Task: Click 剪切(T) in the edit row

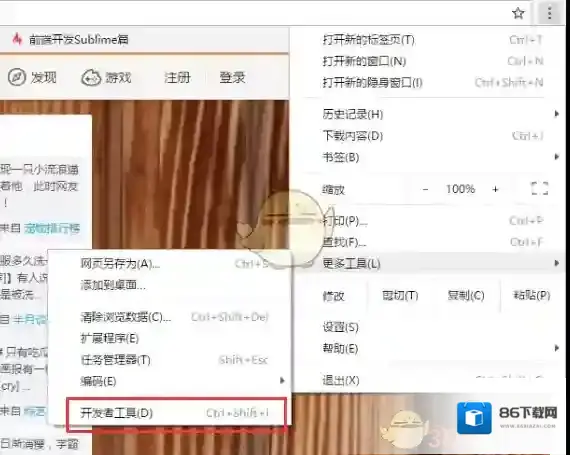Action: pyautogui.click(x=400, y=295)
